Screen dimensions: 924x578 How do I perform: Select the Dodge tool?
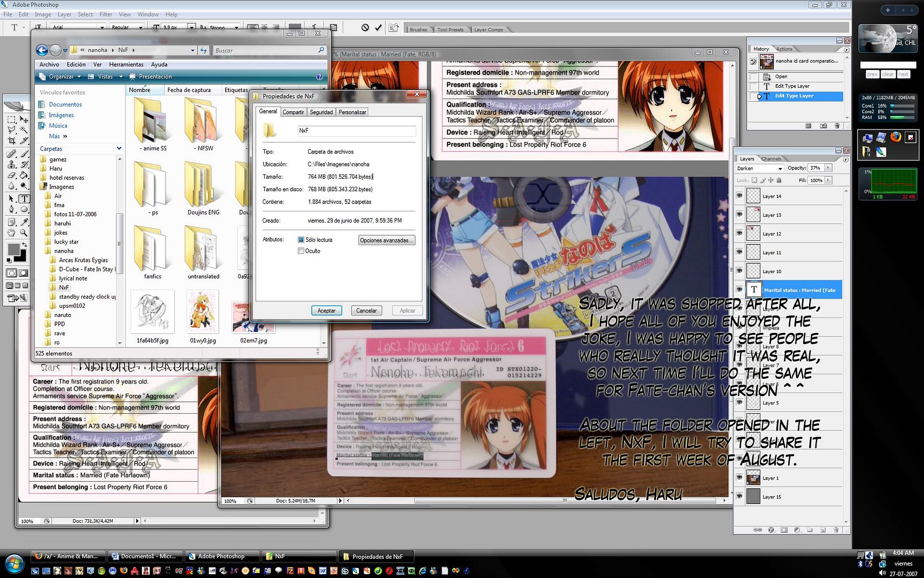click(x=24, y=186)
